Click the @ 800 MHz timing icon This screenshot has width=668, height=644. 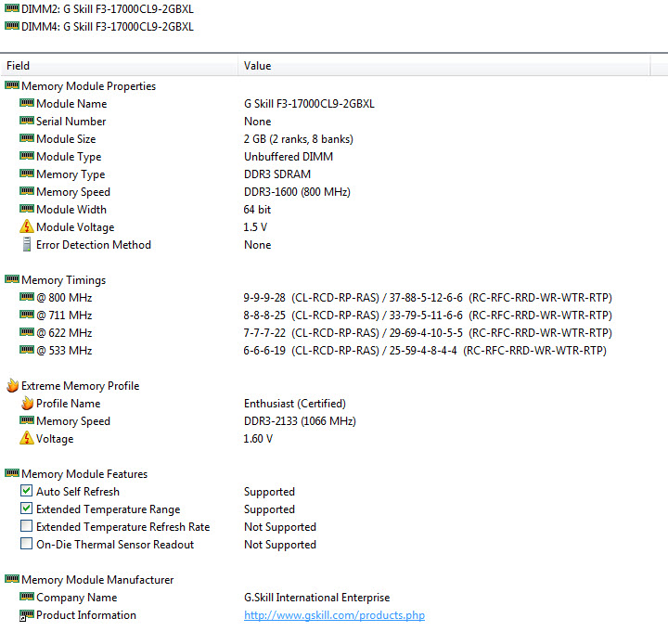(27, 297)
